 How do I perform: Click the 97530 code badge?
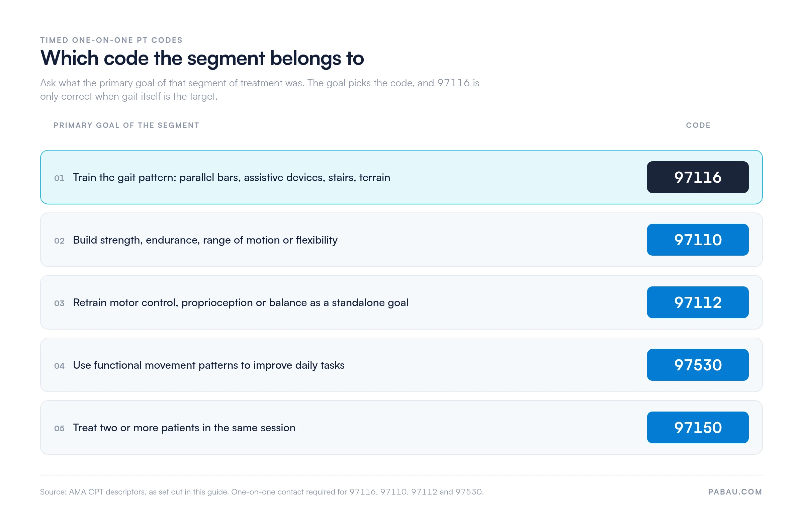[x=698, y=365]
